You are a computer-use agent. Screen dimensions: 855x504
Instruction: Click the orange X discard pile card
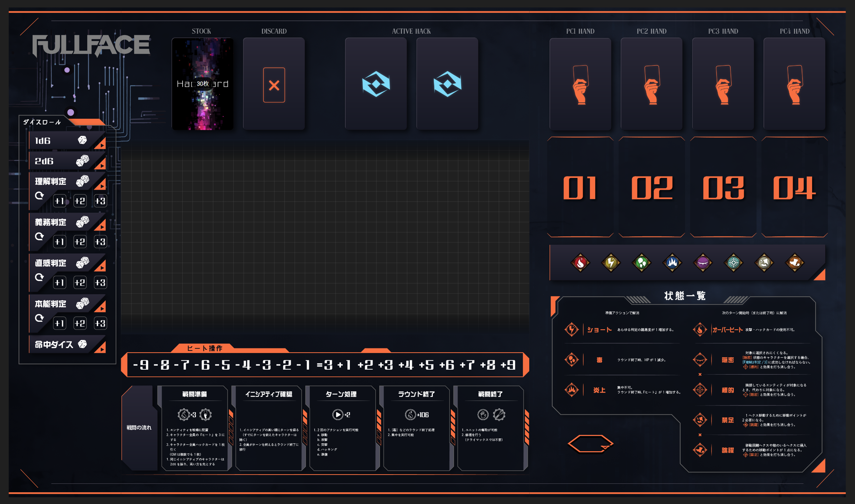pyautogui.click(x=274, y=85)
